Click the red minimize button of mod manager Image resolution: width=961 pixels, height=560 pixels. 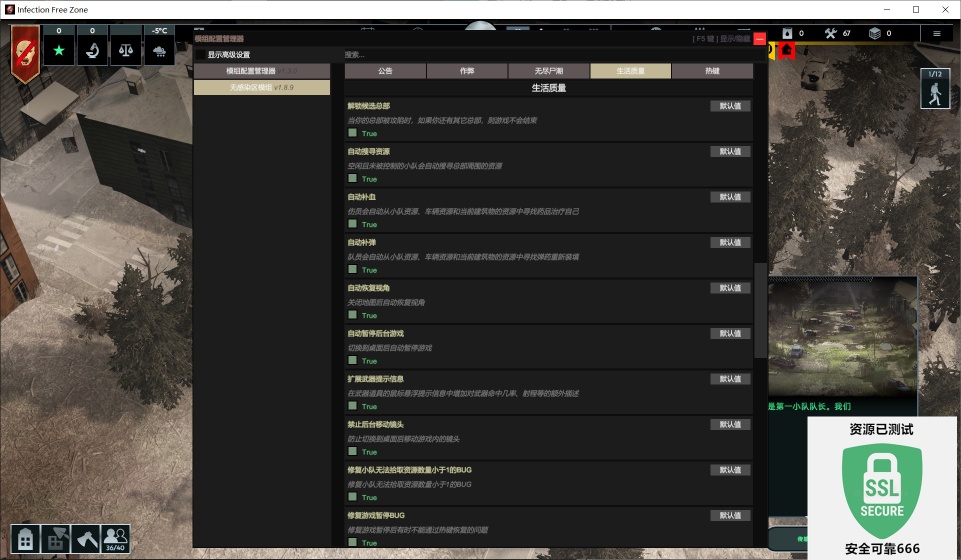pos(759,39)
